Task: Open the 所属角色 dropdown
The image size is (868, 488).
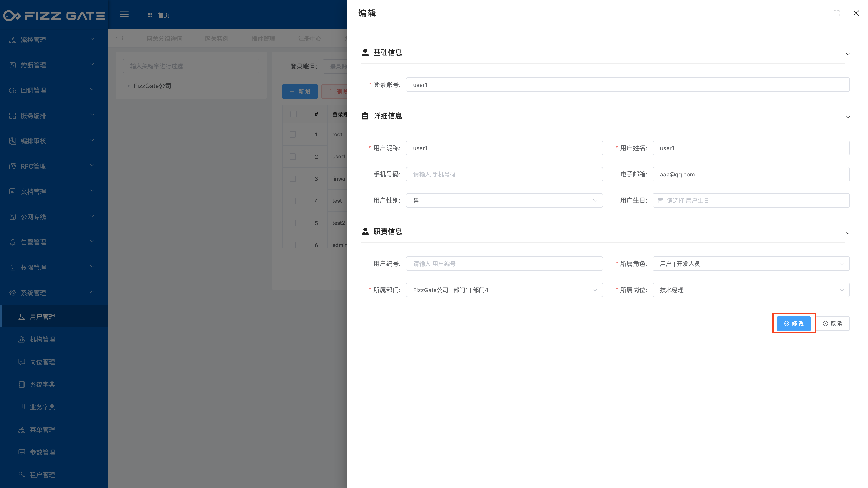Action: point(751,264)
